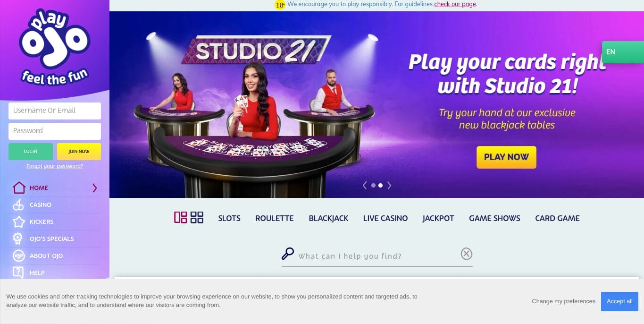Click the yellow Play Now button
The height and width of the screenshot is (324, 644).
506,157
